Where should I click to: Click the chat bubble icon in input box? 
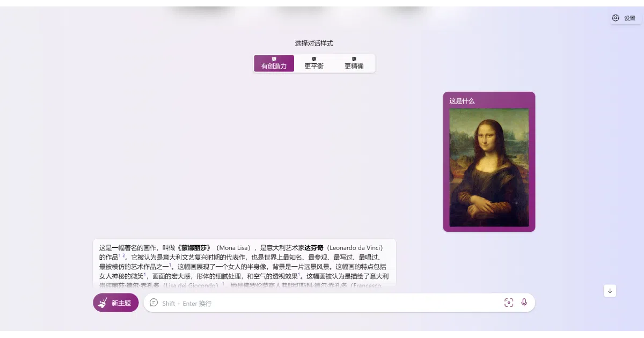pos(154,303)
